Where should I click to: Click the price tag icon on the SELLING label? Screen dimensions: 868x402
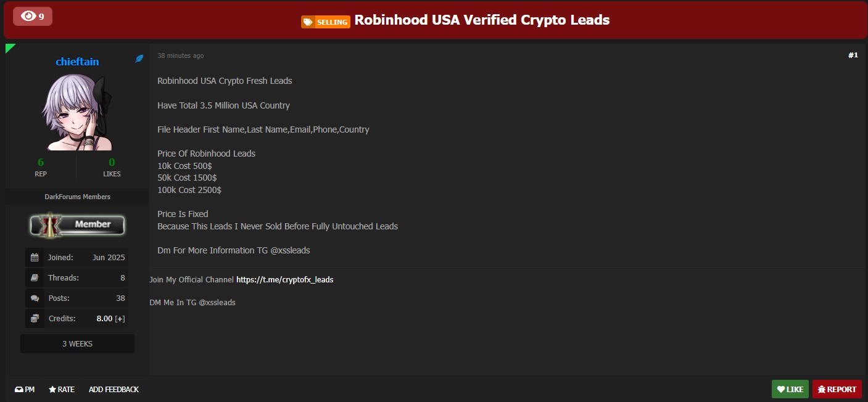click(x=308, y=22)
